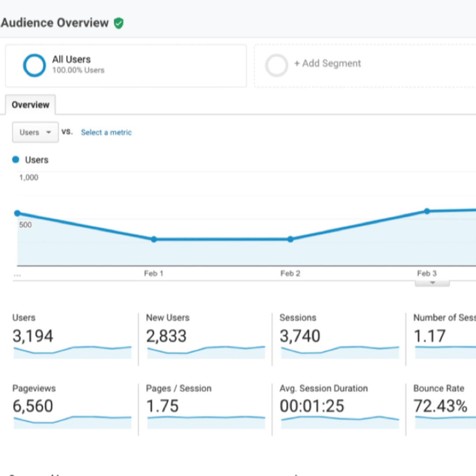Screen dimensions: 476x476
Task: Click the Audience Overview heading
Action: point(55,23)
